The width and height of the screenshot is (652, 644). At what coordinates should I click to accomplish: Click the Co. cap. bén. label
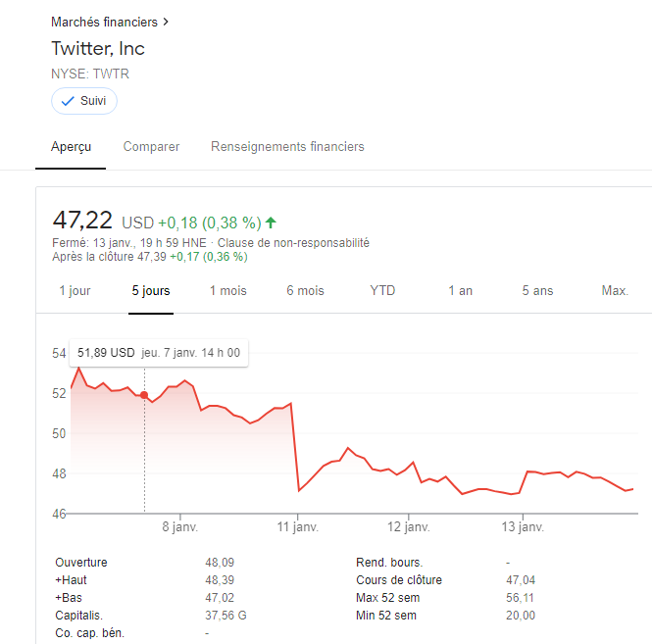(x=90, y=633)
